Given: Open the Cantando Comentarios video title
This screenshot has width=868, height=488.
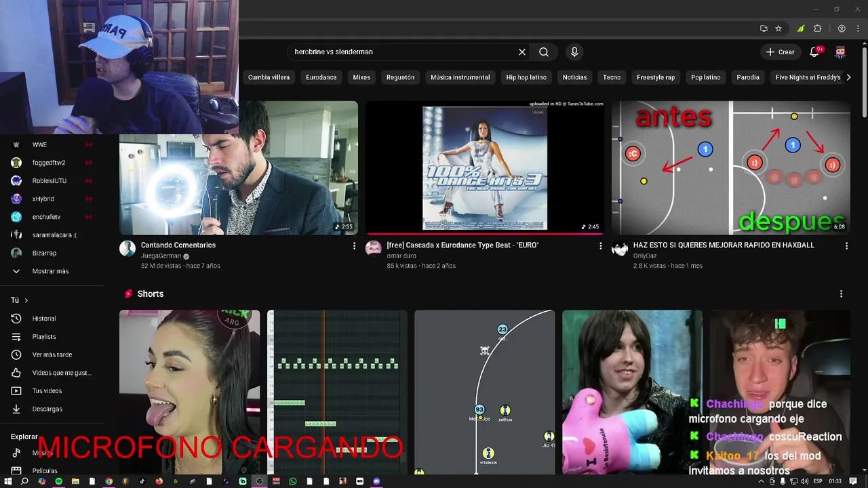Looking at the screenshot, I should (178, 245).
